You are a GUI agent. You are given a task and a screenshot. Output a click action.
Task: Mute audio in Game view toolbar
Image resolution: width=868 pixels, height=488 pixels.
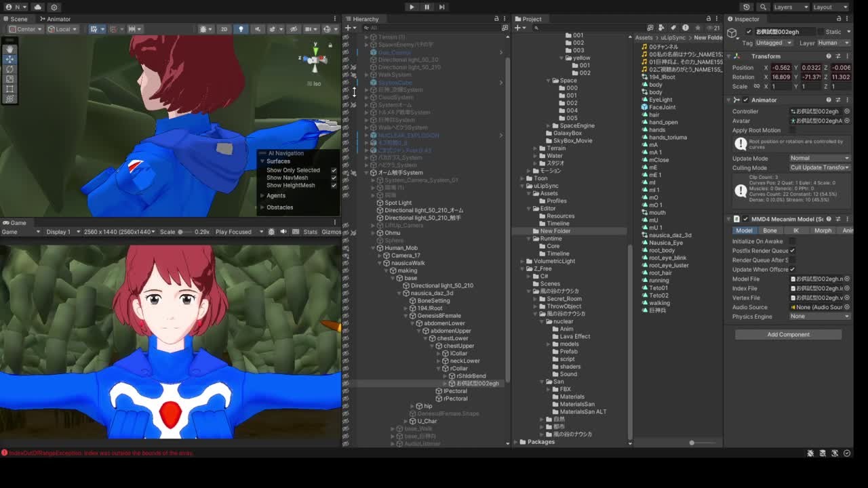(x=283, y=232)
